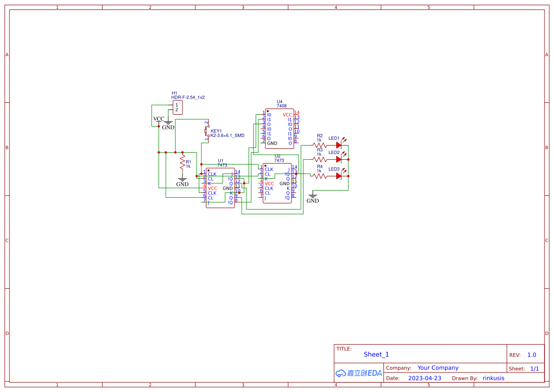Click the Sheet_1 title text
Screen dimensions: 554x392
click(376, 355)
